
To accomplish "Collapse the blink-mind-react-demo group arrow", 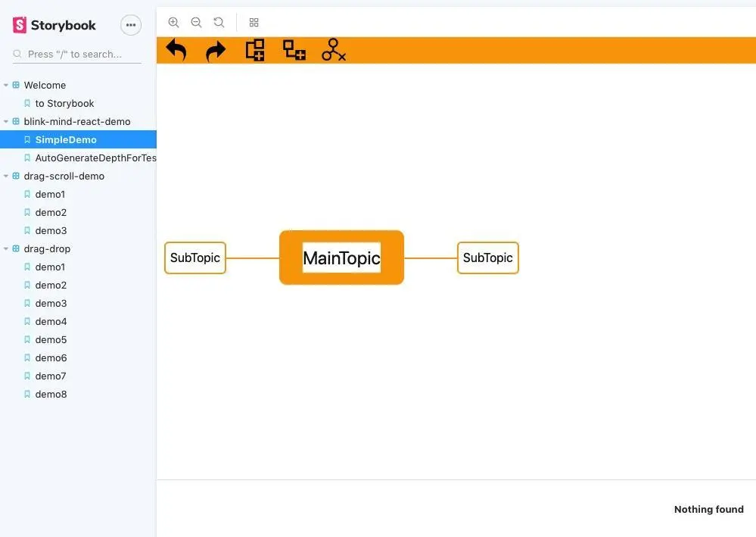I will pos(6,122).
